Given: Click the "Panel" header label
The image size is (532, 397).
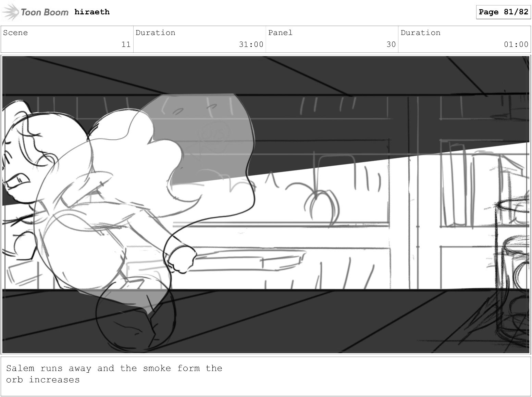Looking at the screenshot, I should (280, 33).
